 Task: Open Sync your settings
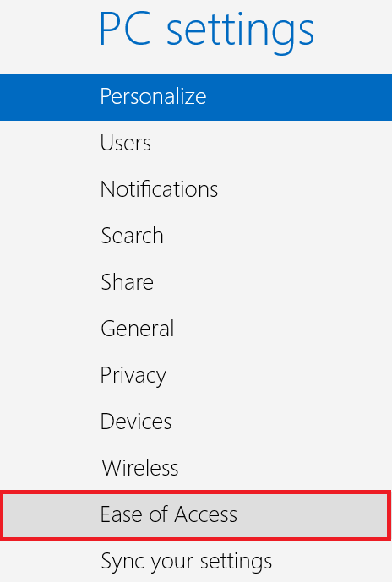tap(196, 561)
